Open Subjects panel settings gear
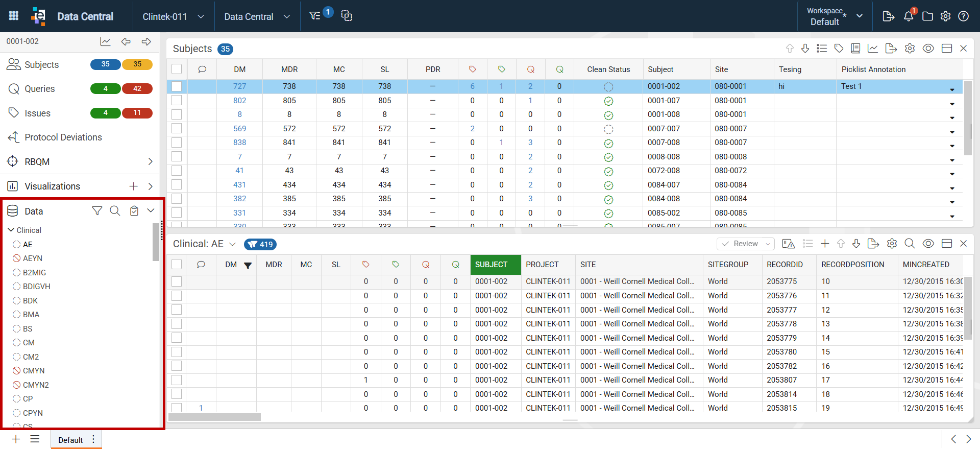 pos(910,49)
